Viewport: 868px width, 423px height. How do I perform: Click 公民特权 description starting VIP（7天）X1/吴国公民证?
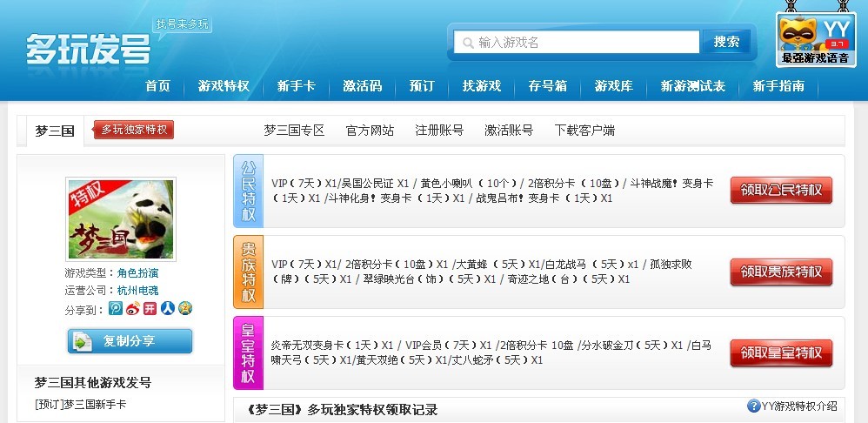492,191
